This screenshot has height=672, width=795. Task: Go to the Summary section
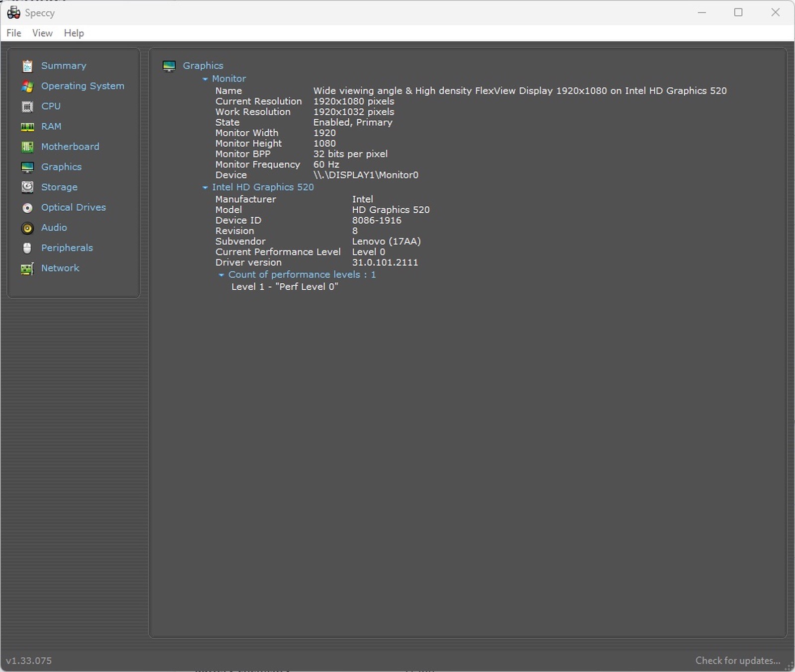[x=64, y=66]
